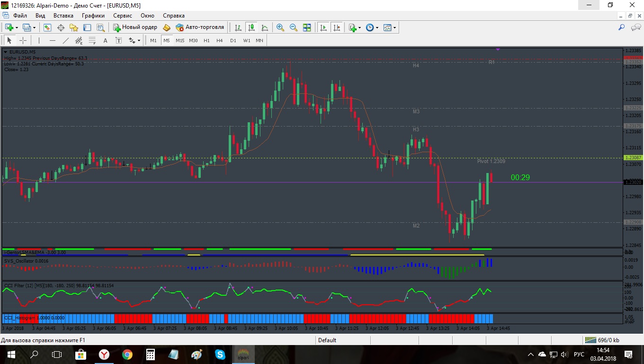
Task: Expand the Periods dropdown arrow
Action: click(x=377, y=27)
